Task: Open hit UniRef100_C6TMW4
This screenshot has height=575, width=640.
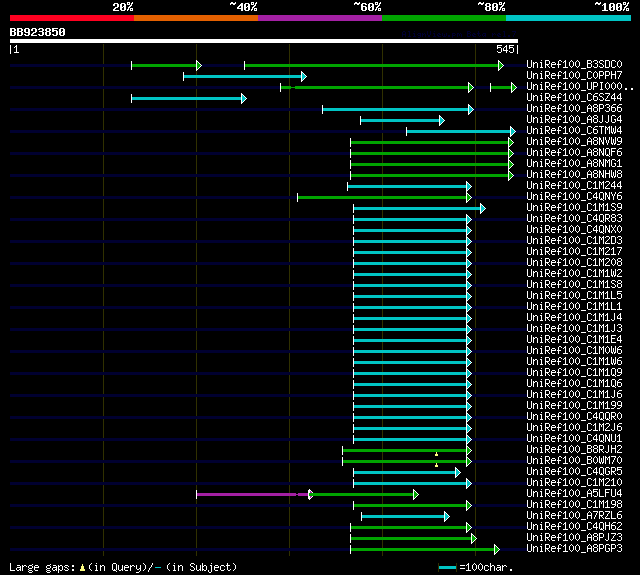Action: [574, 131]
